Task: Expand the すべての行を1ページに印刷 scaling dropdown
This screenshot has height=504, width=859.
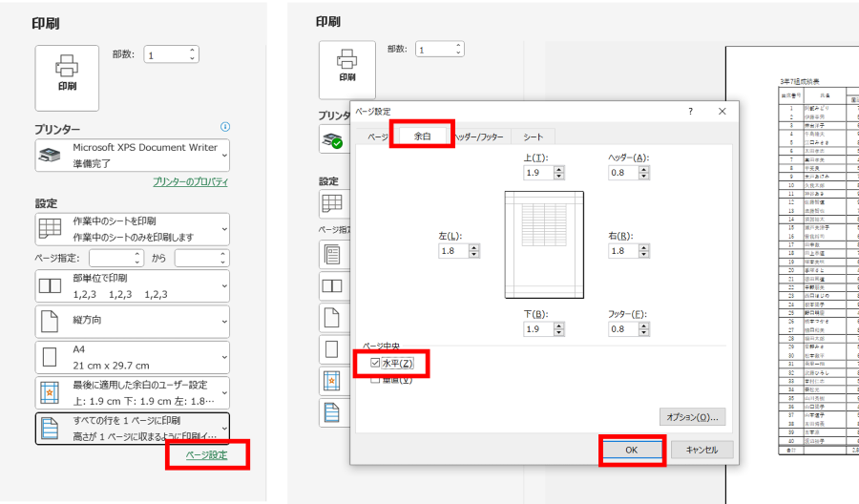Action: tap(132, 429)
